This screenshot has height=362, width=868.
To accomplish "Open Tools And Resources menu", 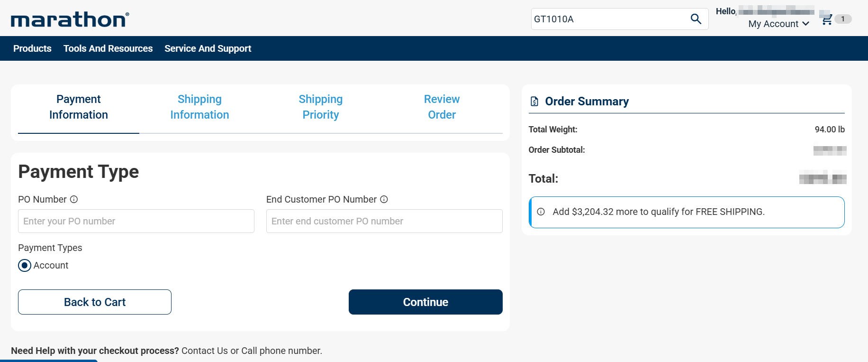I will (108, 48).
